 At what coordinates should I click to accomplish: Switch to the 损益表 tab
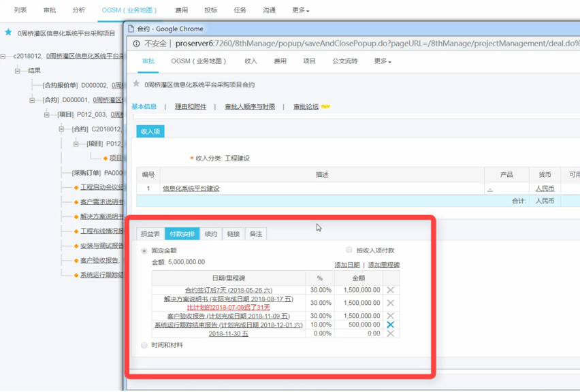150,234
